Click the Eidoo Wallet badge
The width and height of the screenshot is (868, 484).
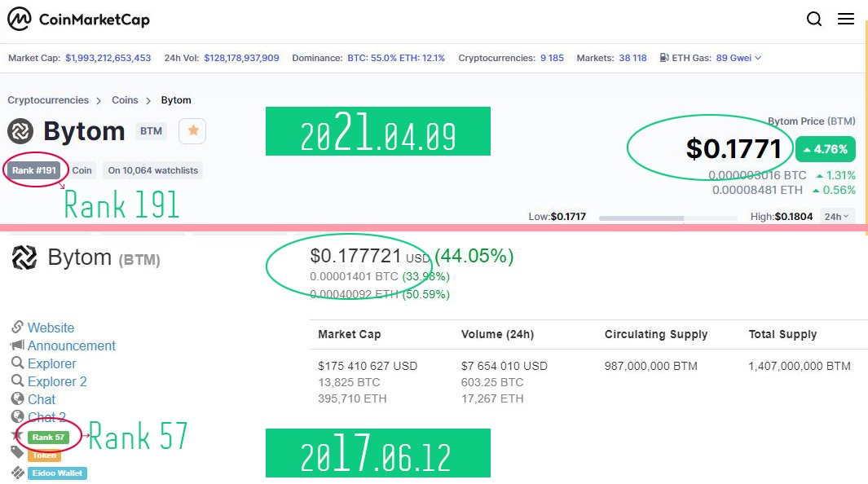click(57, 473)
